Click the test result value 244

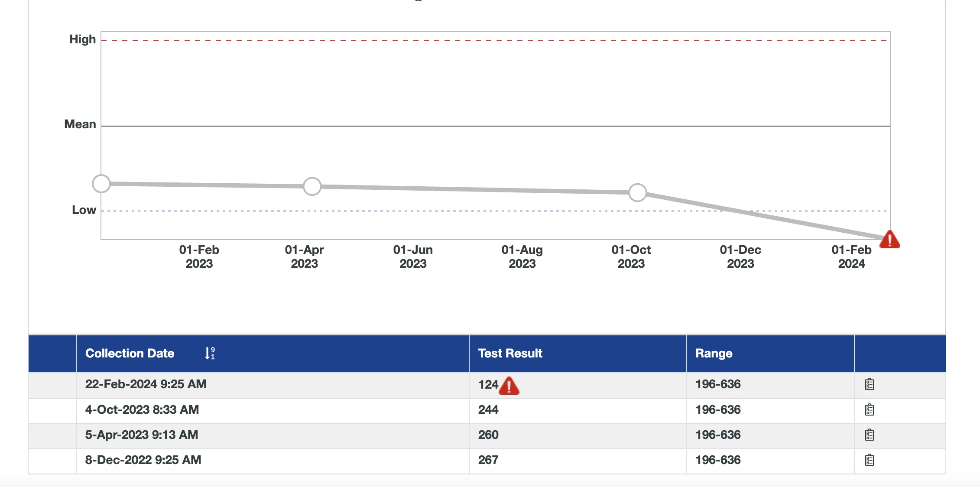tap(488, 410)
